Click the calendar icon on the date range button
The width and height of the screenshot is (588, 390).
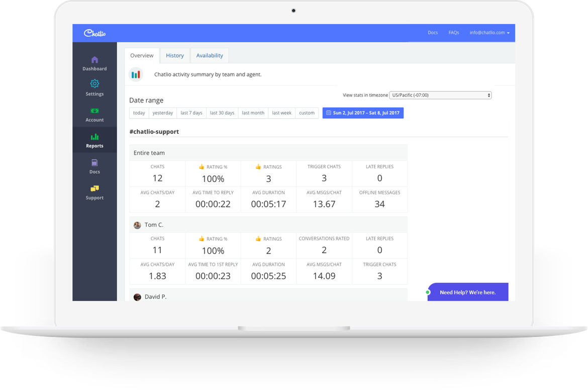click(x=329, y=113)
